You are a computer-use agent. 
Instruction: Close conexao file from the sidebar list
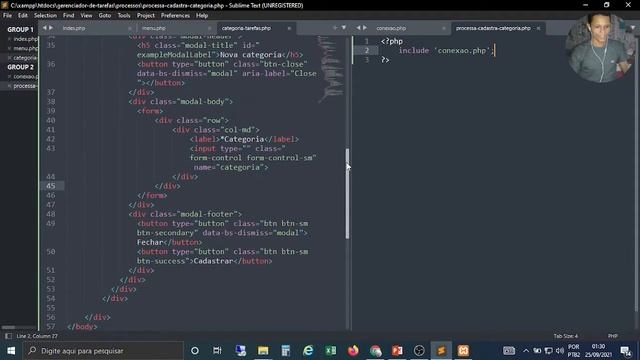9,76
